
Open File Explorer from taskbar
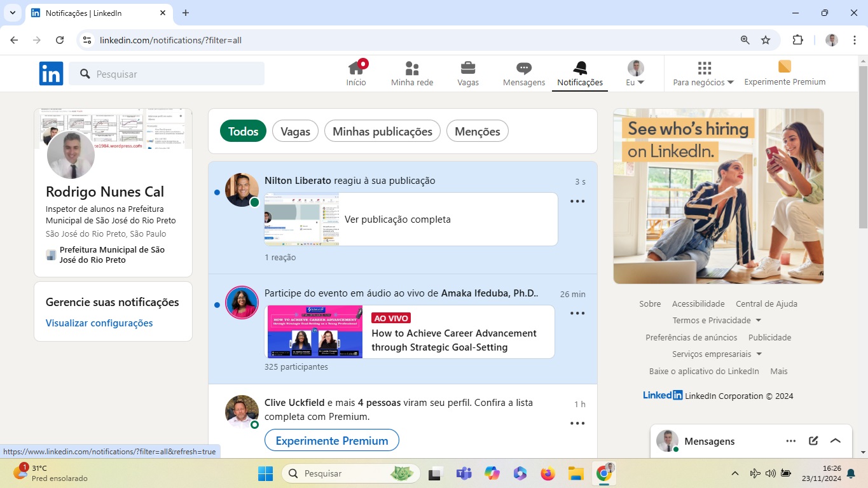click(x=575, y=473)
